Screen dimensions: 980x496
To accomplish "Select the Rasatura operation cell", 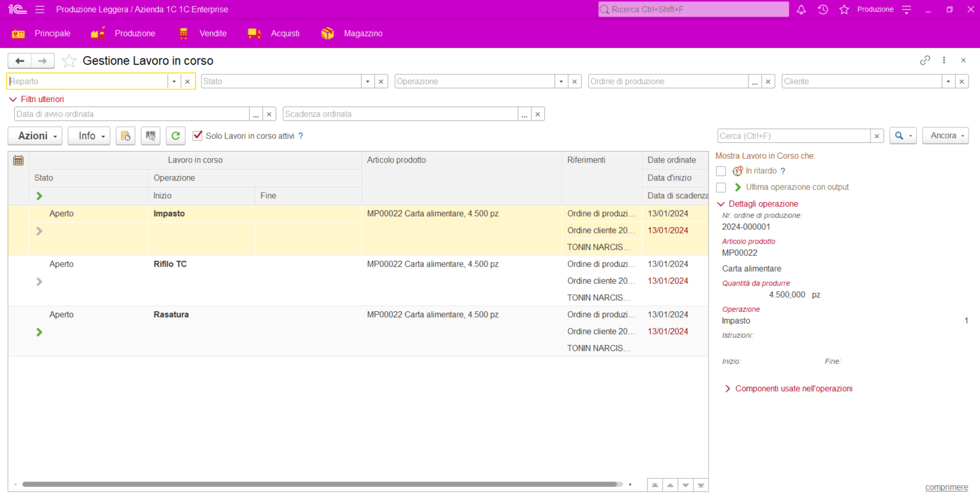I will pos(255,314).
